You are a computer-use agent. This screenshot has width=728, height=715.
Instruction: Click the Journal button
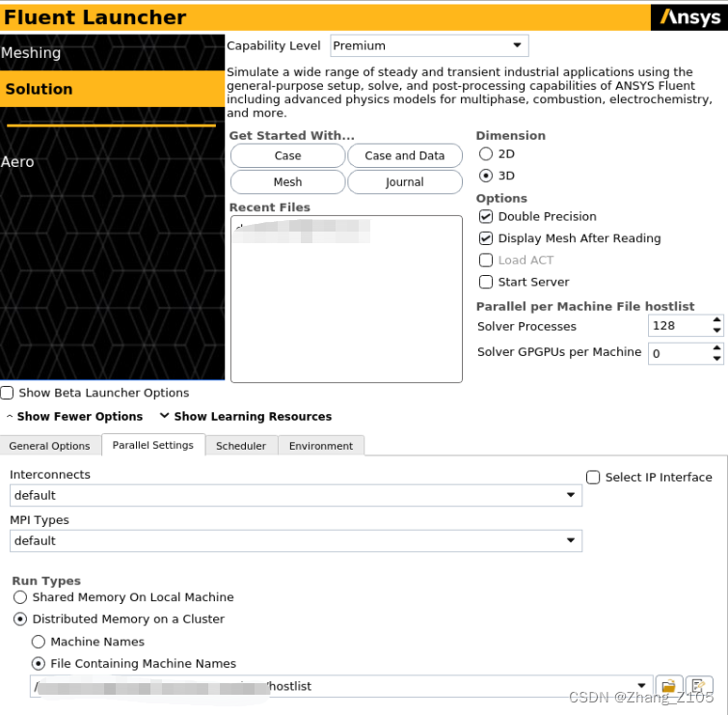coord(405,182)
